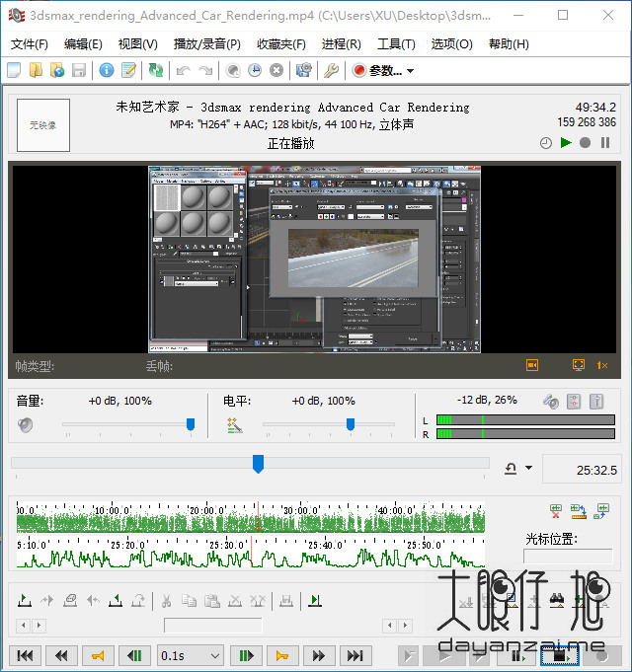Click the eraser clear-selection icon
Viewport: 632px width, 672px height.
click(70, 600)
